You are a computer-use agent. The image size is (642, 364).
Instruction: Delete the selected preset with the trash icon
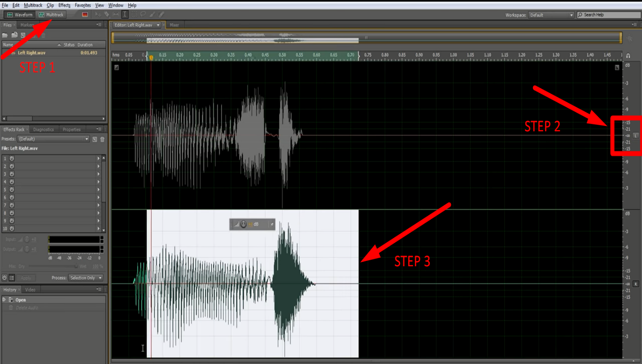coord(102,139)
